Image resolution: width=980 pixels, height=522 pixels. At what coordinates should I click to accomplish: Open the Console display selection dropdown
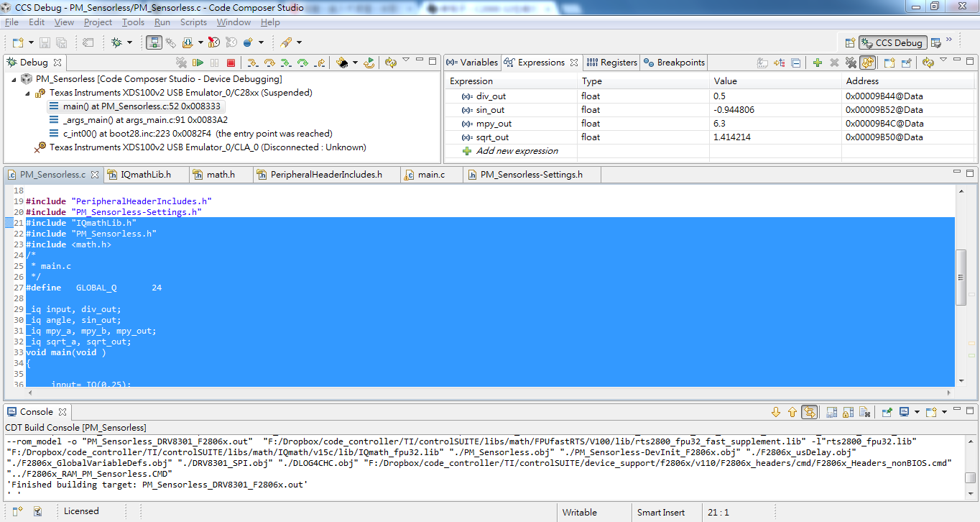pos(917,411)
